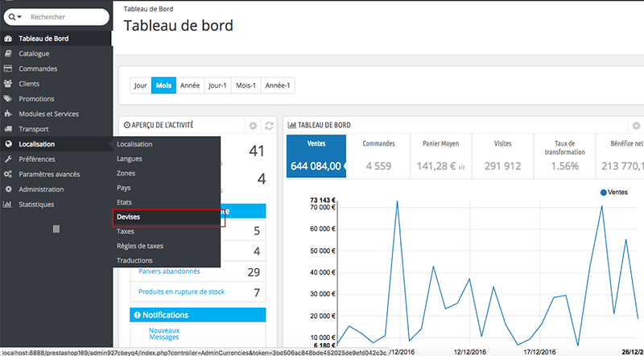Switch date range to Jour
The width and height of the screenshot is (644, 356).
tap(141, 85)
